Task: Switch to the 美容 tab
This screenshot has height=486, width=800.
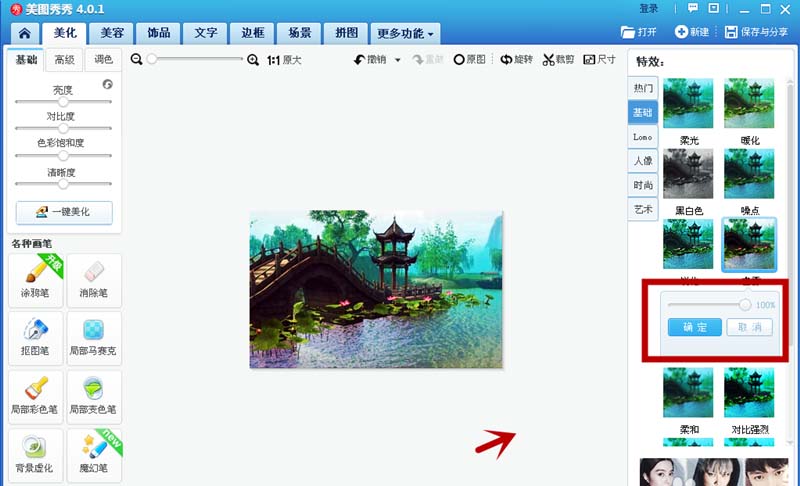Action: coord(112,33)
